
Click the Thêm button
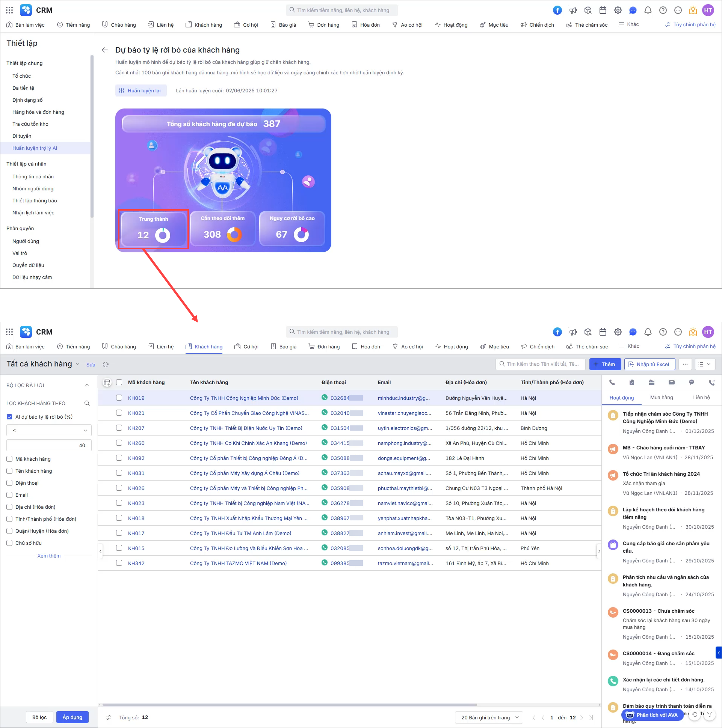click(x=605, y=365)
